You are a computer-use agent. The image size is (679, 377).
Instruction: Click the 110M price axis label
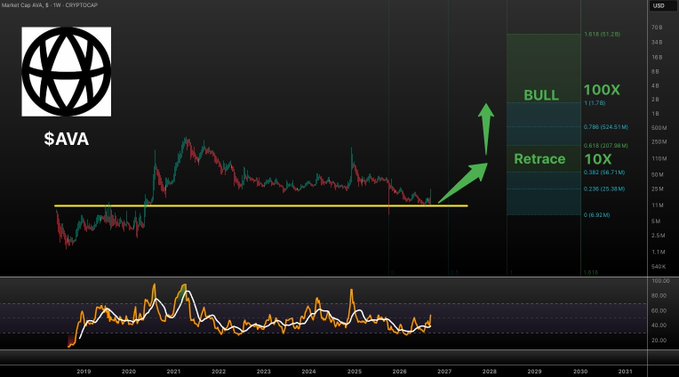click(659, 159)
